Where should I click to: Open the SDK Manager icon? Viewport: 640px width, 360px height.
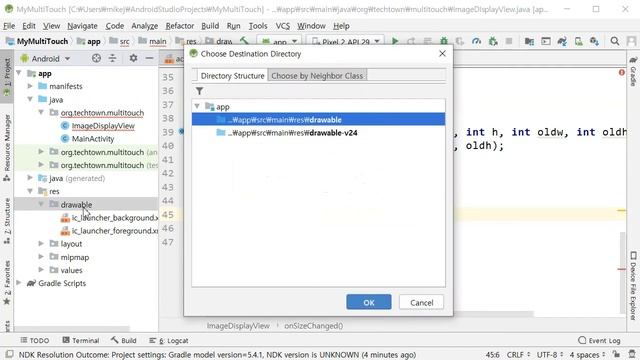coord(594,41)
